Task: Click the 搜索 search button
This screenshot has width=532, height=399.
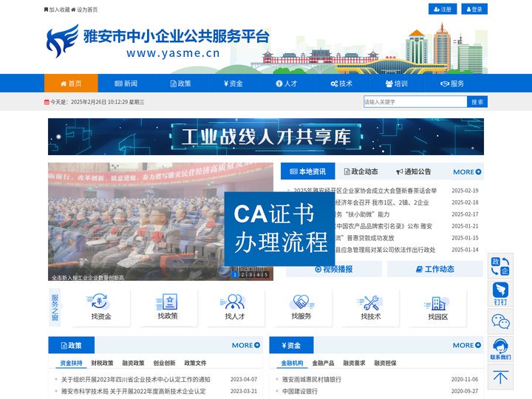Action: click(477, 102)
